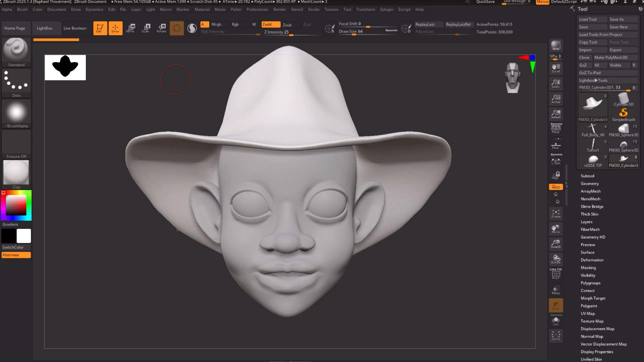Open the Zplugin menu
Image resolution: width=644 pixels, height=362 pixels.
pos(386,9)
